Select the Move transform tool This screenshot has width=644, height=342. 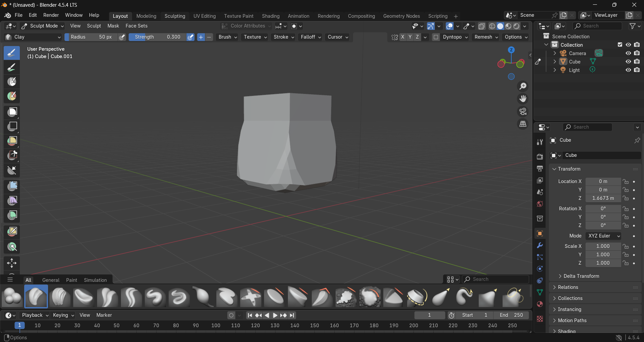tap(12, 263)
